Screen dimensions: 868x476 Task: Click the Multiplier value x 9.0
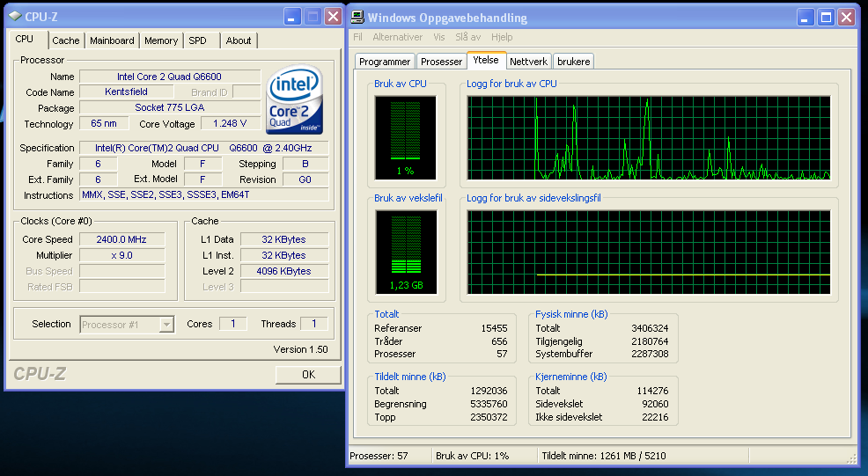coord(121,255)
